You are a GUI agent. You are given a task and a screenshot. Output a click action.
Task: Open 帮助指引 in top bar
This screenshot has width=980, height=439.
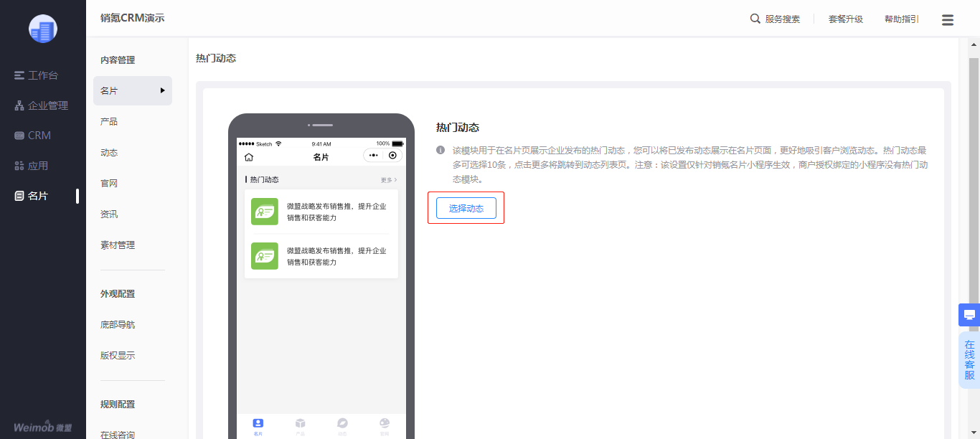coord(902,19)
